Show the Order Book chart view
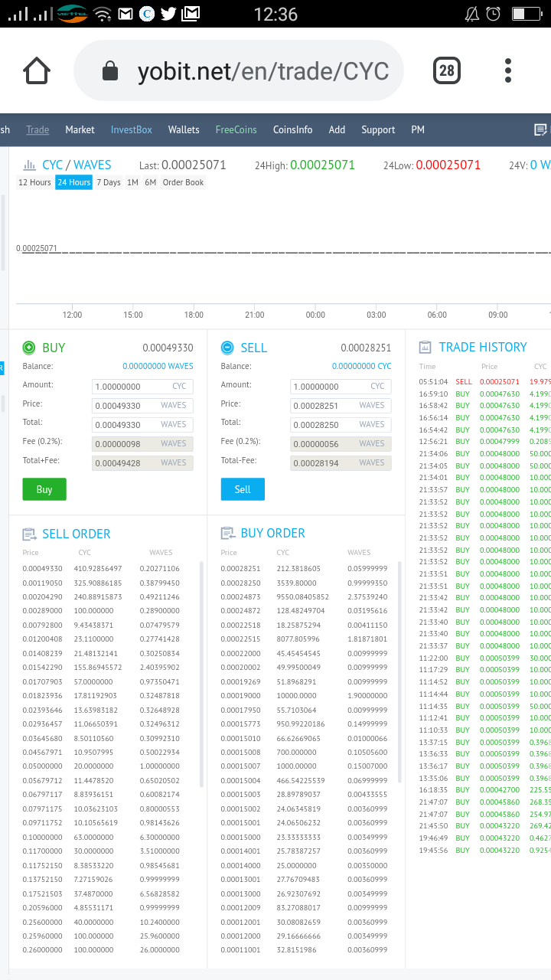The height and width of the screenshot is (980, 551). click(x=184, y=182)
